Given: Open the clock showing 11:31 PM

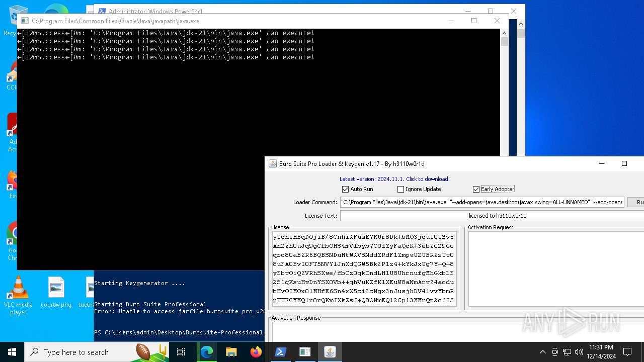Looking at the screenshot, I should [601, 352].
